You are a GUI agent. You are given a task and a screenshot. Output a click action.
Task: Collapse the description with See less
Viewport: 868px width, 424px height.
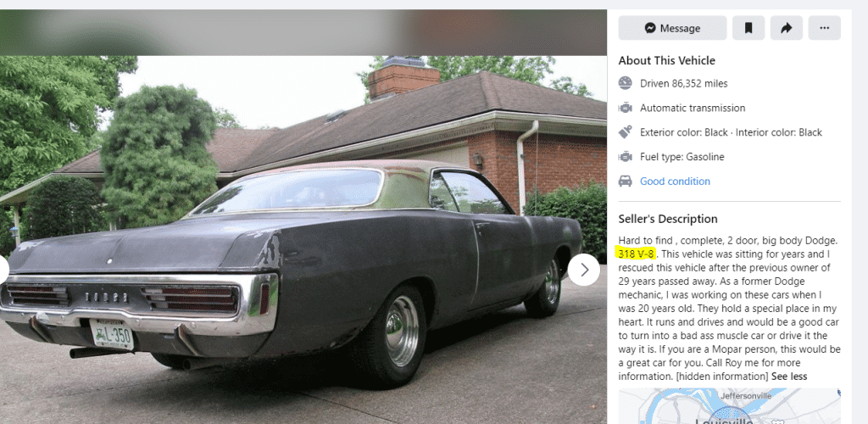coord(789,377)
